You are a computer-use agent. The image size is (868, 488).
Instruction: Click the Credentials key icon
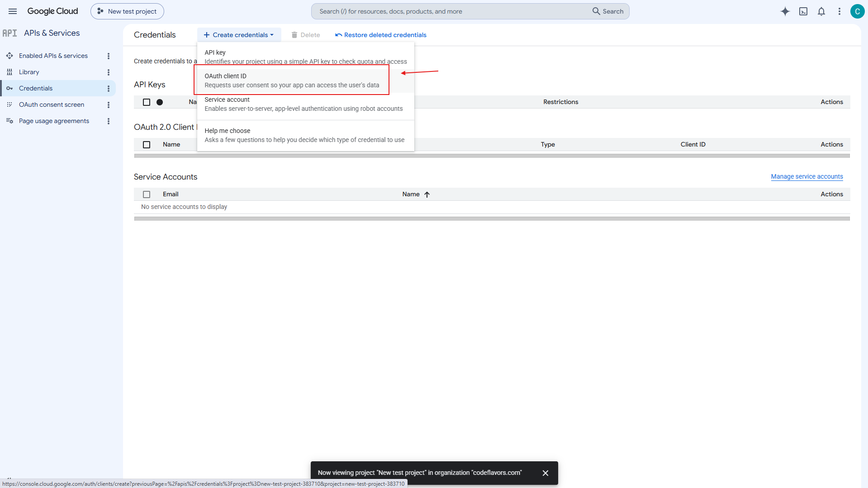9,88
